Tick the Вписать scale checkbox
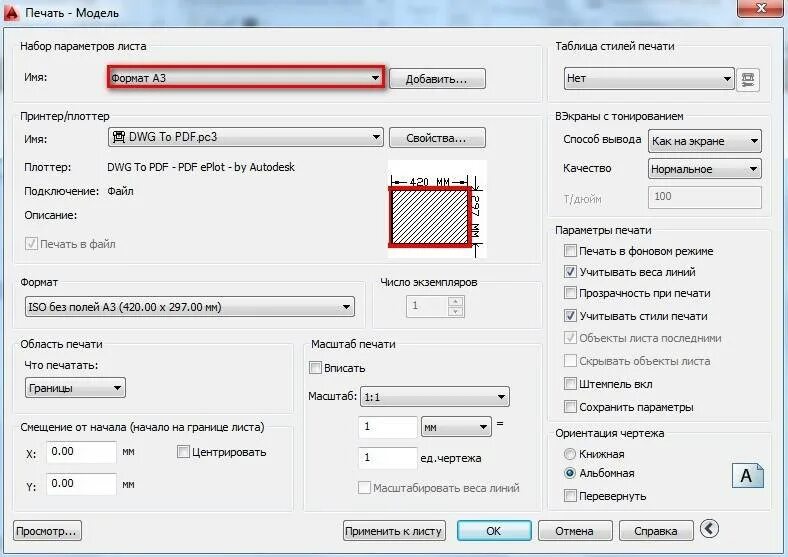The height and width of the screenshot is (557, 788). tap(315, 367)
